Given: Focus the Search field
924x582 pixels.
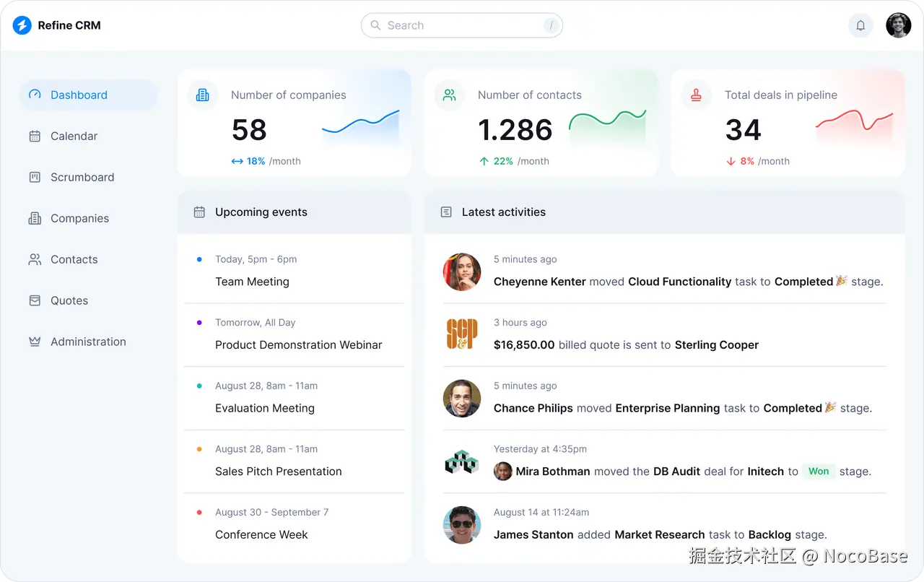Looking at the screenshot, I should click(x=462, y=25).
